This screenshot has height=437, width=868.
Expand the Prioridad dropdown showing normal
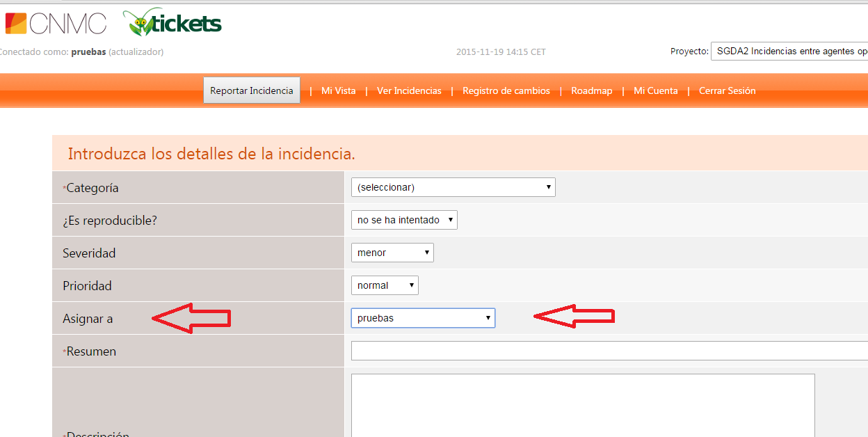tap(385, 285)
